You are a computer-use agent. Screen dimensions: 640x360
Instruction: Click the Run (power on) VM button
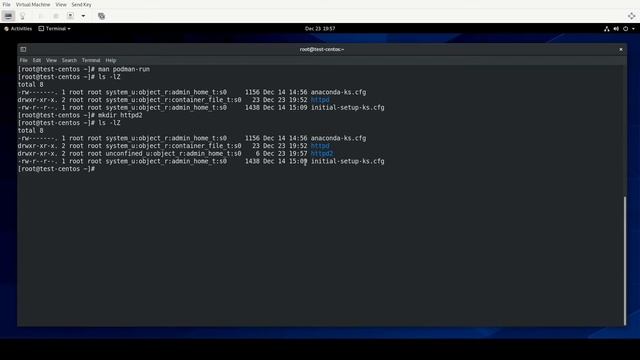click(41, 16)
